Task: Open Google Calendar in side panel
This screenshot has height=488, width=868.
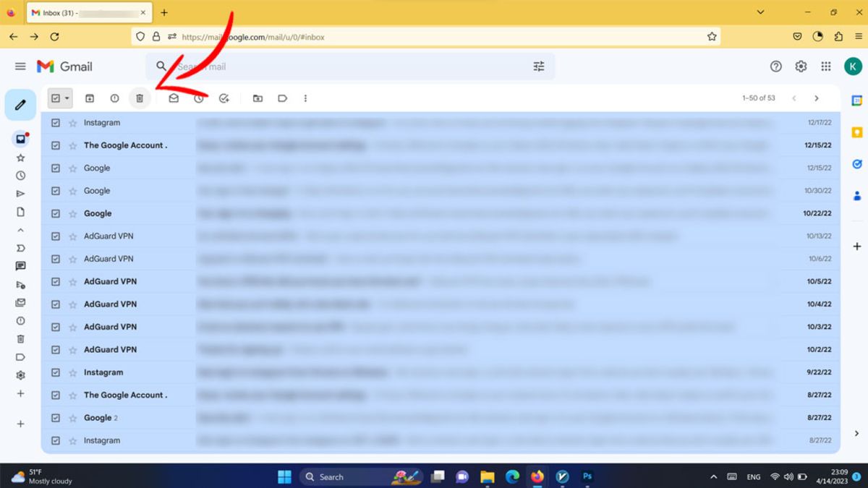Action: pyautogui.click(x=857, y=100)
